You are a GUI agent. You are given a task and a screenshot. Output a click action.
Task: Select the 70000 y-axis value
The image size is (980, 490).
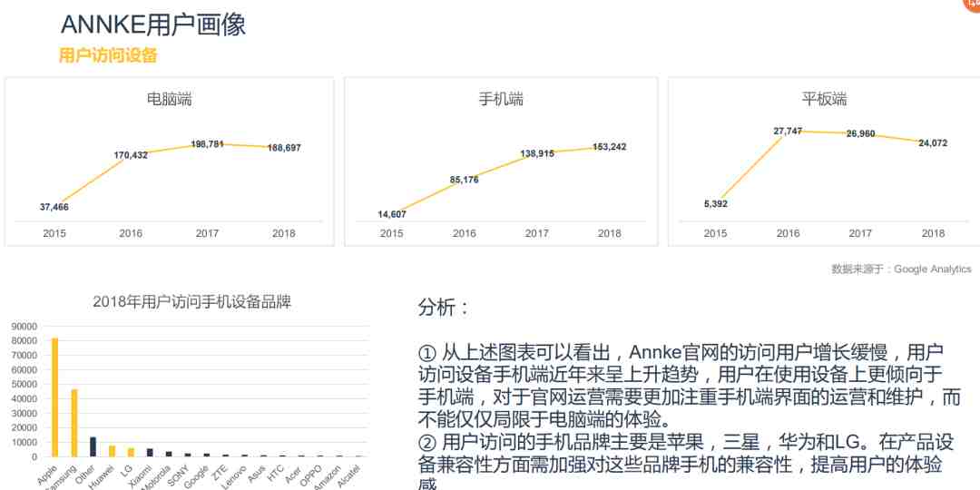pos(25,355)
